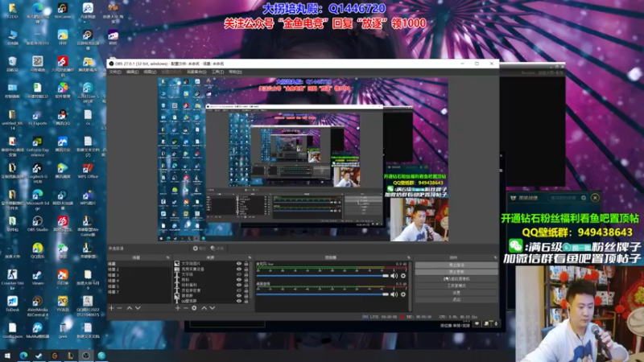This screenshot has width=644, height=362.
Task: Open source properties gear in Sources panel
Action: [194, 308]
